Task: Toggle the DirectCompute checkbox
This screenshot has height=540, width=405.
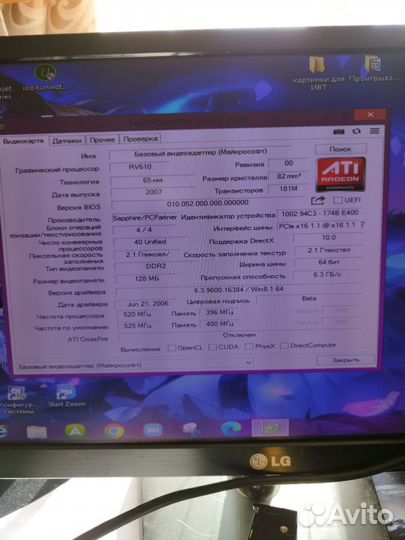Action: [x=284, y=345]
